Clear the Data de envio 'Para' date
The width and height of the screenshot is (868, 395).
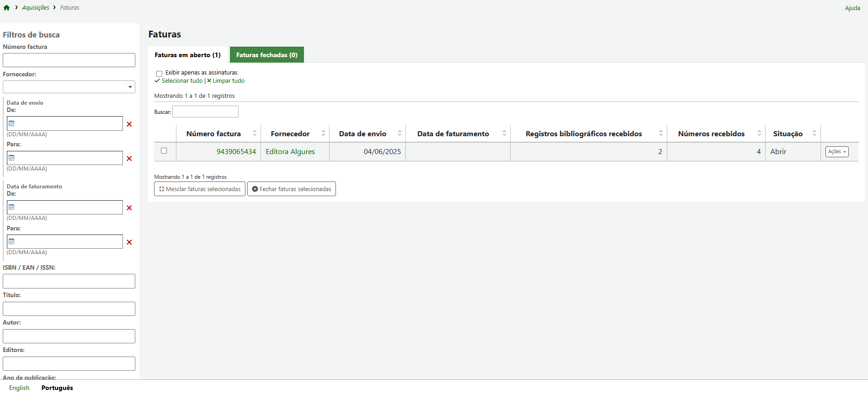129,159
